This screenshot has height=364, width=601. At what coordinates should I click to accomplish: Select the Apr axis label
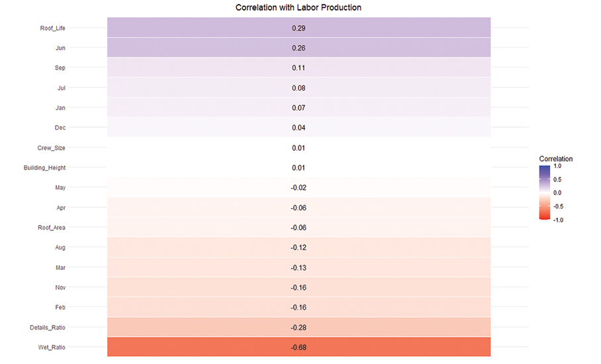tap(60, 208)
